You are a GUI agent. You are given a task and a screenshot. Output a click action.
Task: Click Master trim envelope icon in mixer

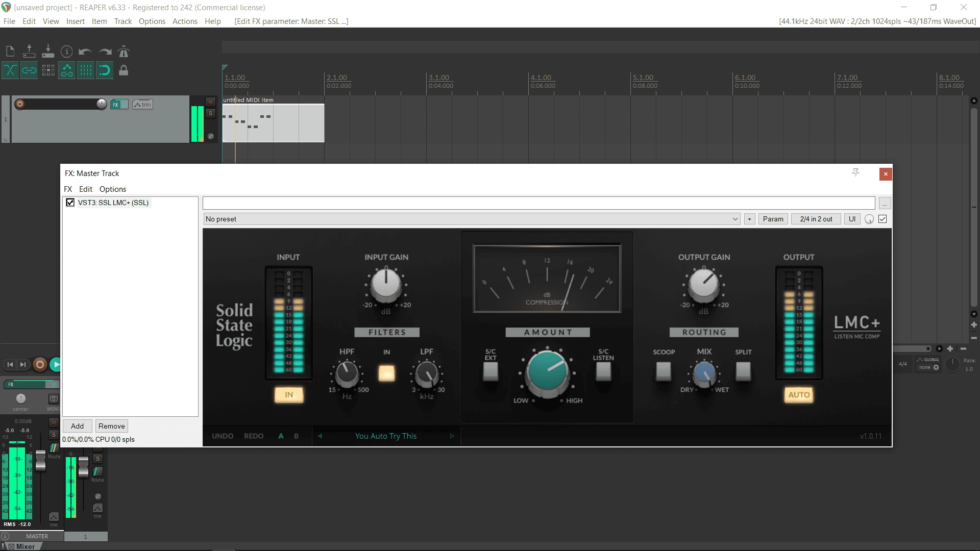pos(54,517)
